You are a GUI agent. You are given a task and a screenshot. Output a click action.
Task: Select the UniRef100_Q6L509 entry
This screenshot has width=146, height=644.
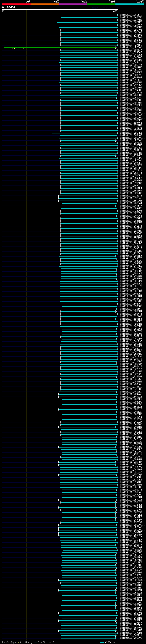click(131, 32)
